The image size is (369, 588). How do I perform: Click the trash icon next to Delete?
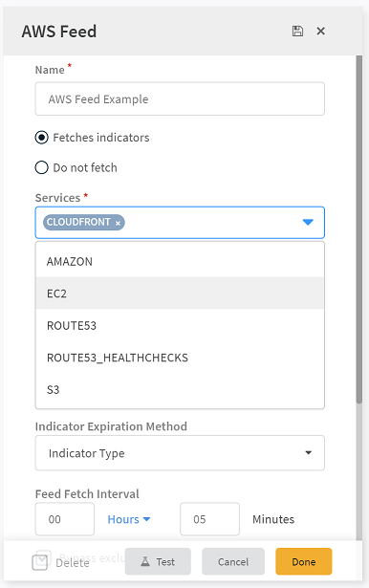[40, 562]
